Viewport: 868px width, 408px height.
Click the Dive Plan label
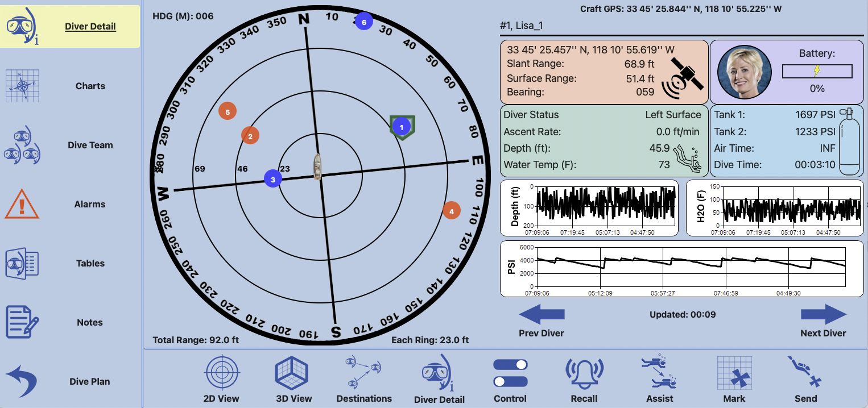[x=90, y=381]
